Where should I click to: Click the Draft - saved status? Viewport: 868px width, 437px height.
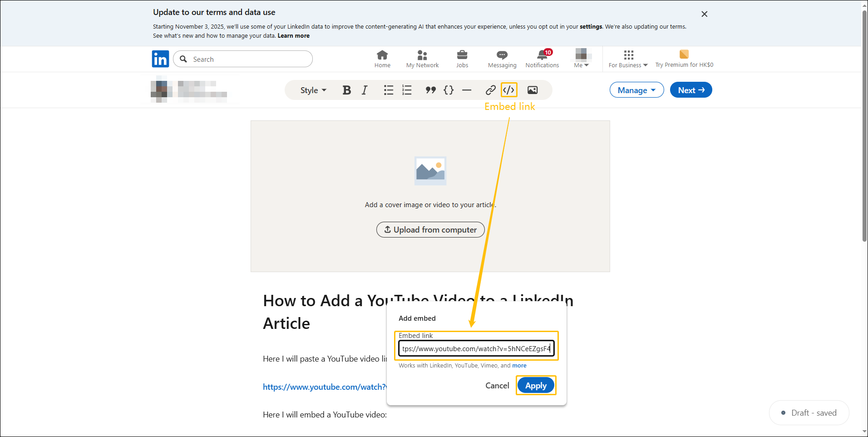809,413
